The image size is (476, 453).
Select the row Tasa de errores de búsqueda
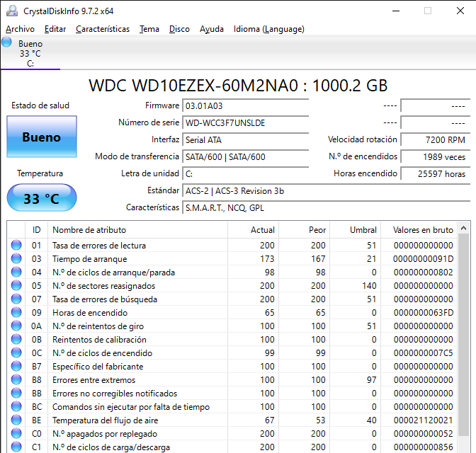pyautogui.click(x=232, y=299)
